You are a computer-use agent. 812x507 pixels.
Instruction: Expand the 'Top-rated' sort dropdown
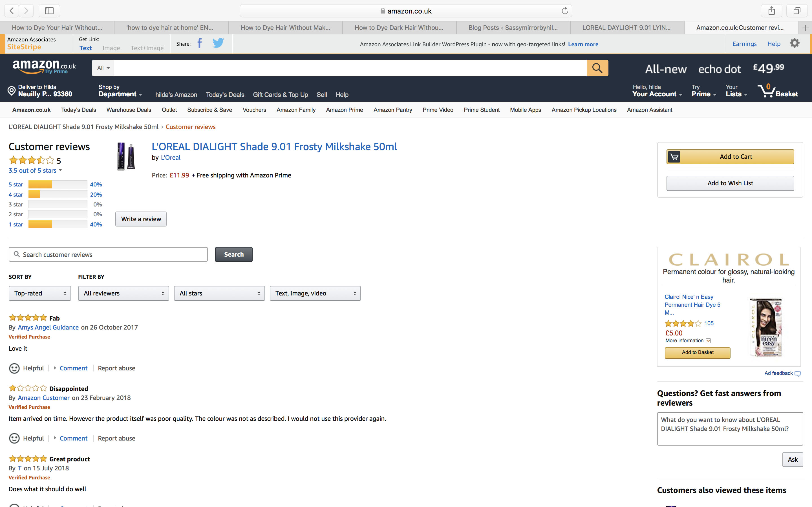[x=39, y=293]
